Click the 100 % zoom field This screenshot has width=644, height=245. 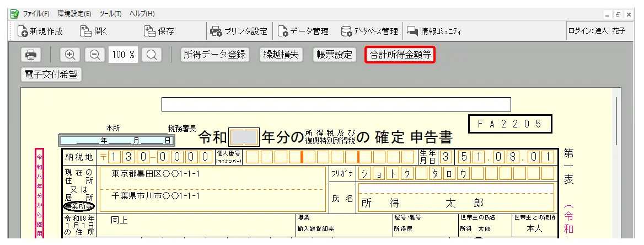pos(123,55)
